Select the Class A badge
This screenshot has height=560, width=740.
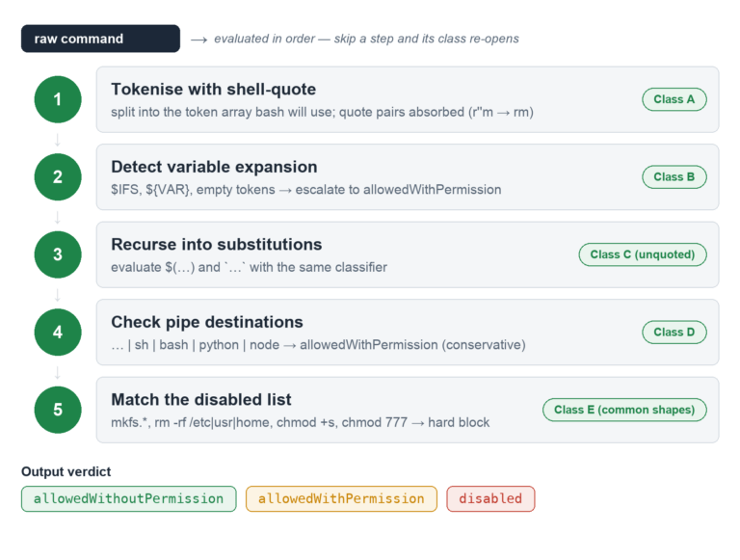674,99
